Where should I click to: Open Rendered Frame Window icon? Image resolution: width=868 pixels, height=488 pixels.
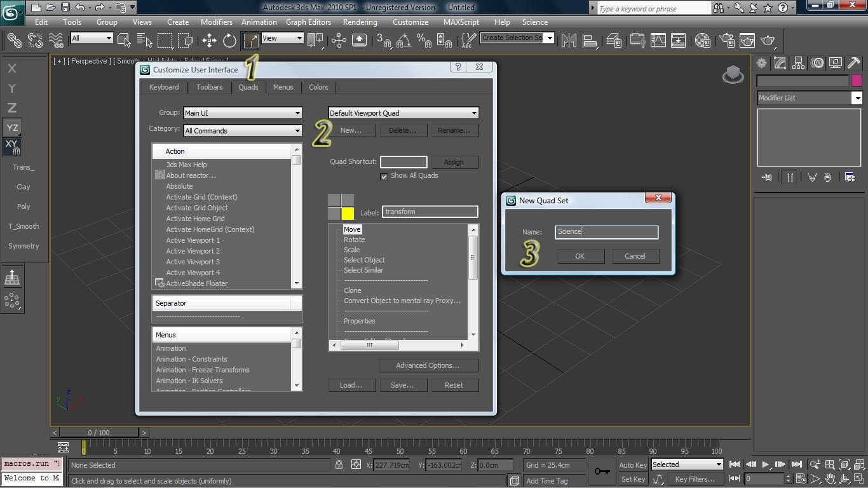(x=747, y=41)
